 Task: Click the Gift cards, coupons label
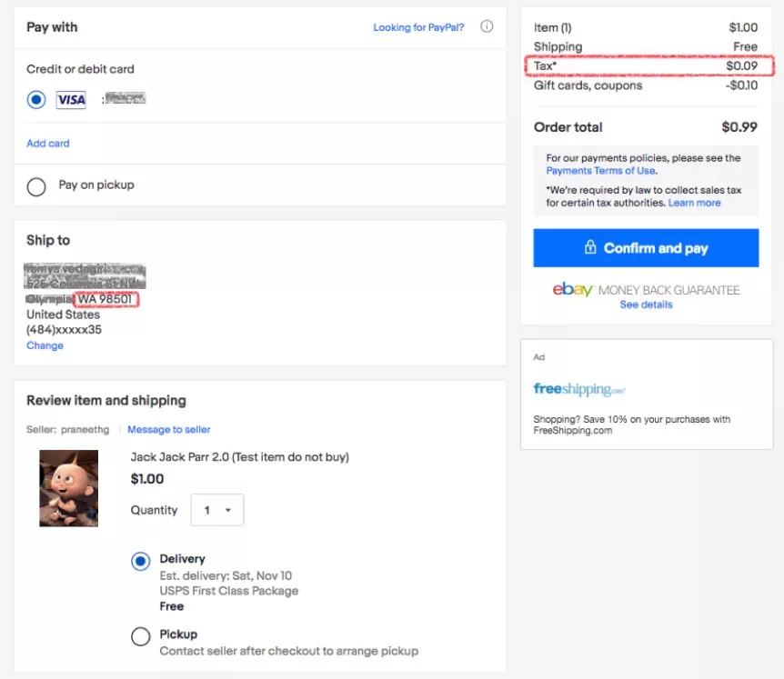[588, 85]
